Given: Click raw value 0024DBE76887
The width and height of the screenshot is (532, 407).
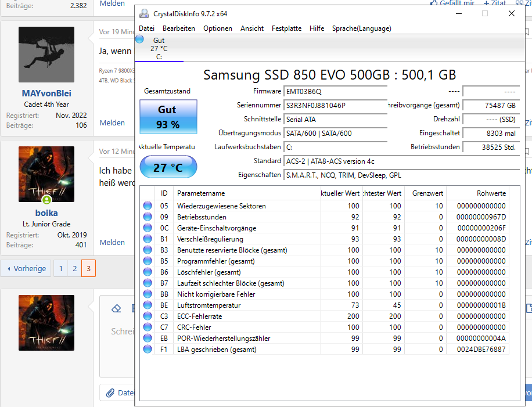Looking at the screenshot, I should (x=481, y=350).
